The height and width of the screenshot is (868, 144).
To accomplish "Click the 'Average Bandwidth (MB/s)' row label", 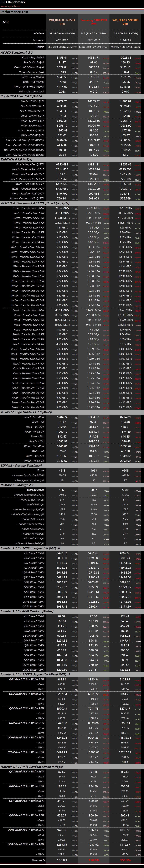I will pyautogui.click(x=28, y=476).
